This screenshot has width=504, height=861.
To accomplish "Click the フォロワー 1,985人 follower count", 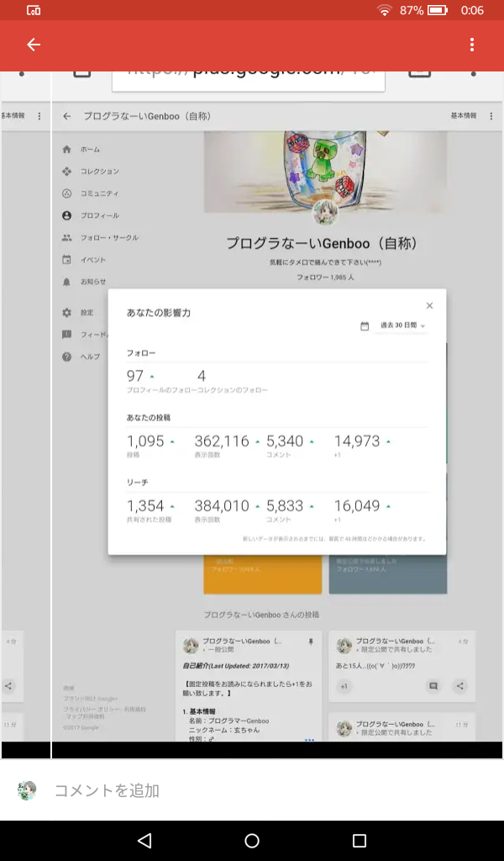I will click(x=325, y=277).
